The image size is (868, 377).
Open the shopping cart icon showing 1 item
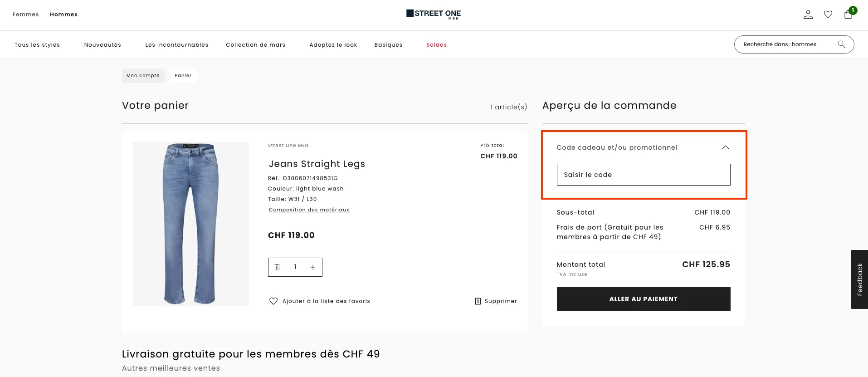point(848,15)
